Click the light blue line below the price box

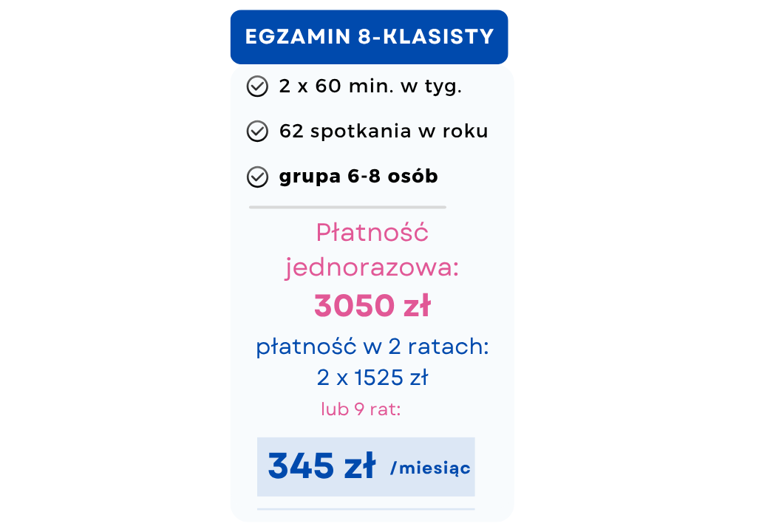(366, 509)
